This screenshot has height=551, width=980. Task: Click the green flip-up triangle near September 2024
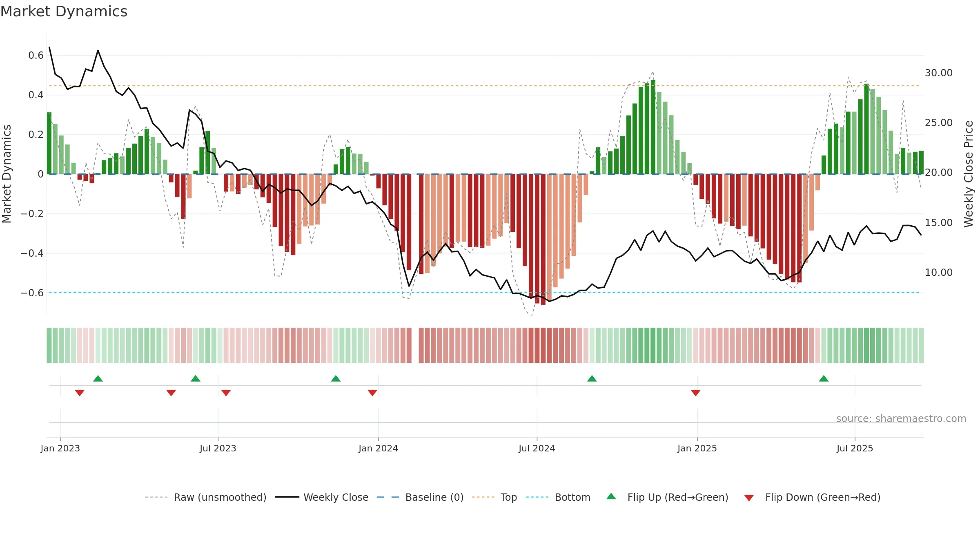click(x=592, y=378)
